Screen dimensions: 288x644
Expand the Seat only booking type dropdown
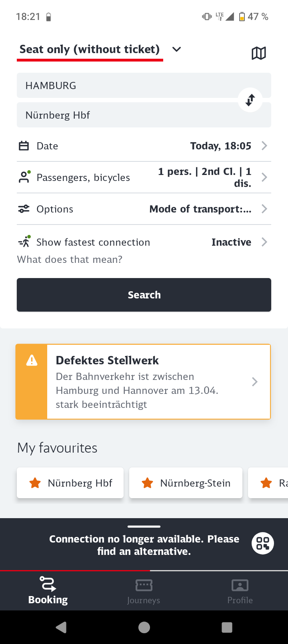click(x=176, y=49)
